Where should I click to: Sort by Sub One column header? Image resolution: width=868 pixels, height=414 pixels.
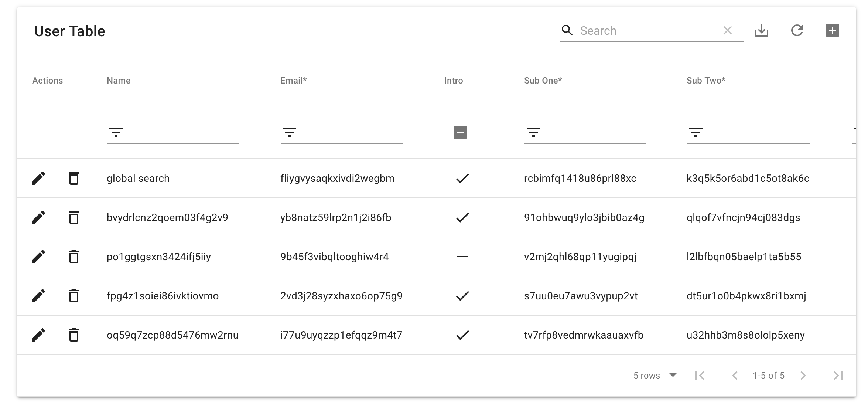point(543,81)
